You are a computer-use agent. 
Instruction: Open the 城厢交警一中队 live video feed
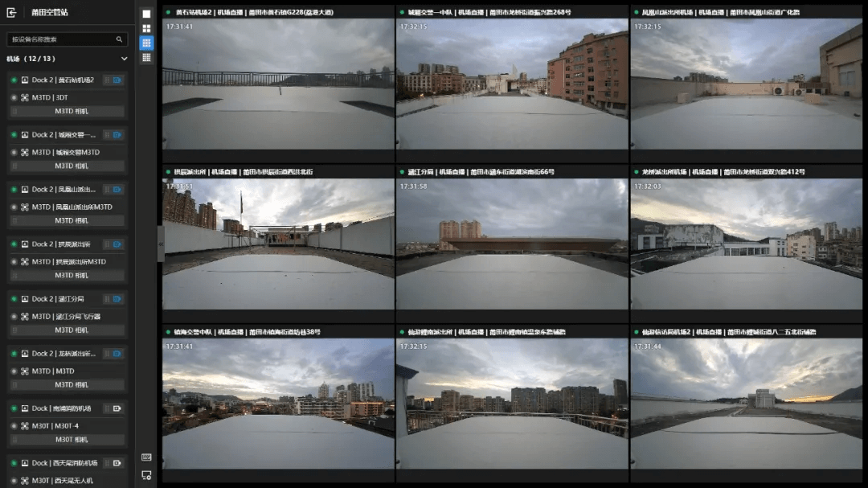tap(512, 84)
